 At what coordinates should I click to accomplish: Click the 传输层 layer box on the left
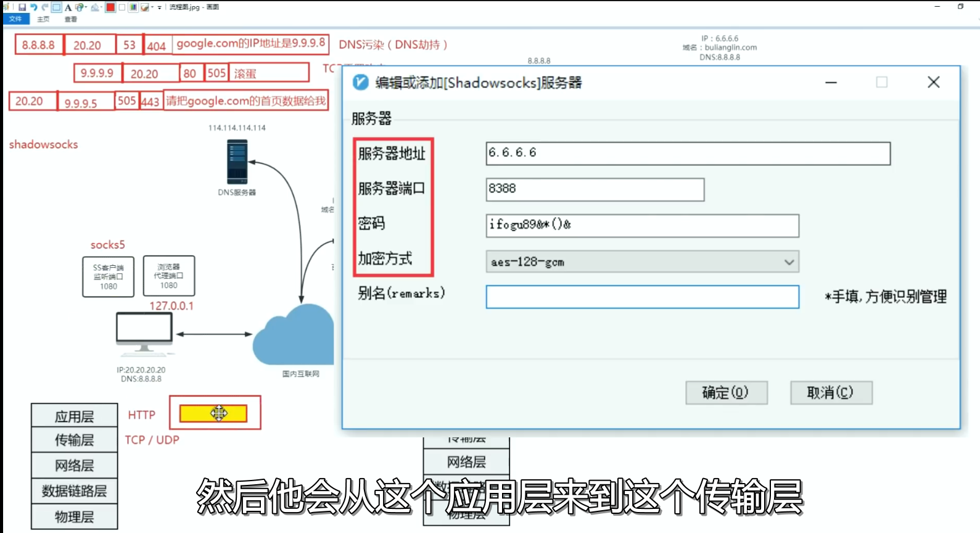coord(75,440)
